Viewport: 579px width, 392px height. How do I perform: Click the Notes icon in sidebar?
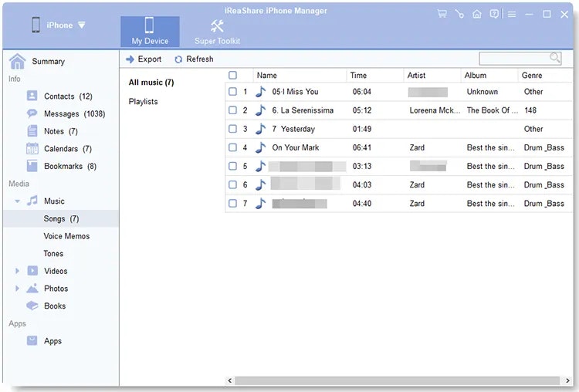32,130
